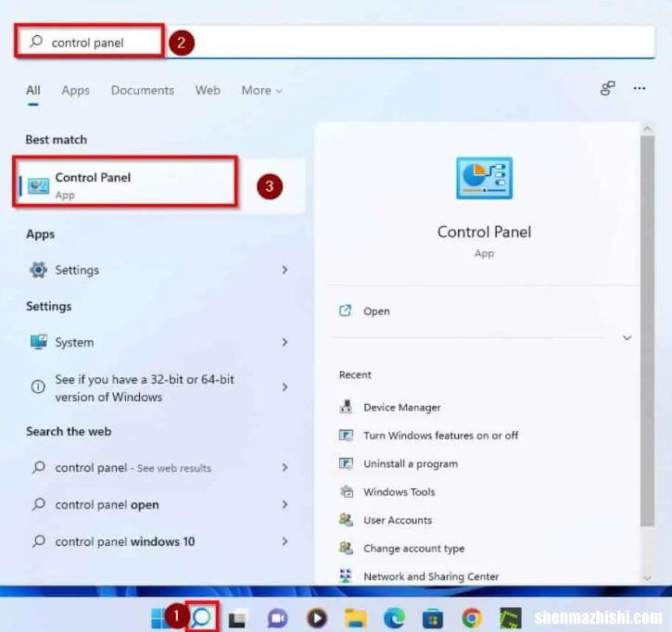The width and height of the screenshot is (672, 632).
Task: Open the three-dot more options menu
Action: click(640, 88)
